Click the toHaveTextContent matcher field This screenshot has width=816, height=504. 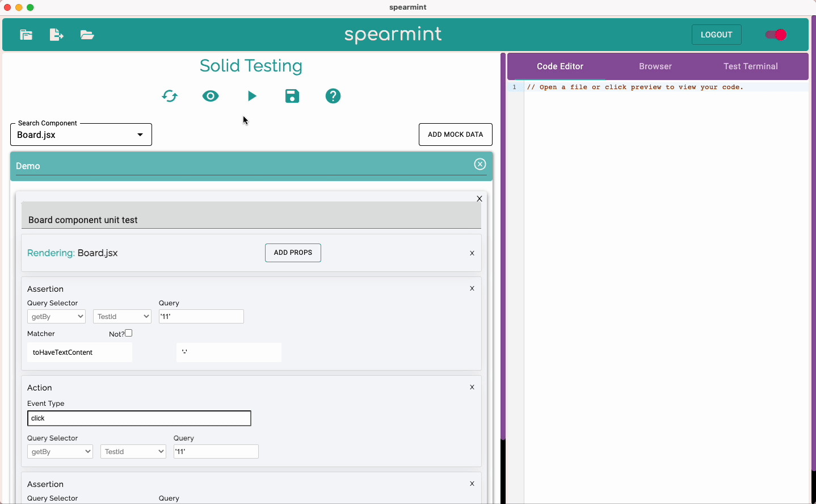coord(80,352)
